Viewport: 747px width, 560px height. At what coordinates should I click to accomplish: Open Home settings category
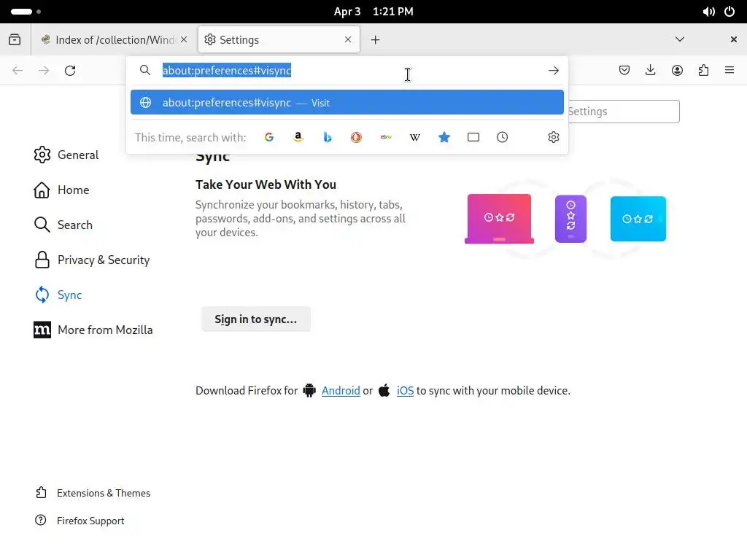click(61, 190)
